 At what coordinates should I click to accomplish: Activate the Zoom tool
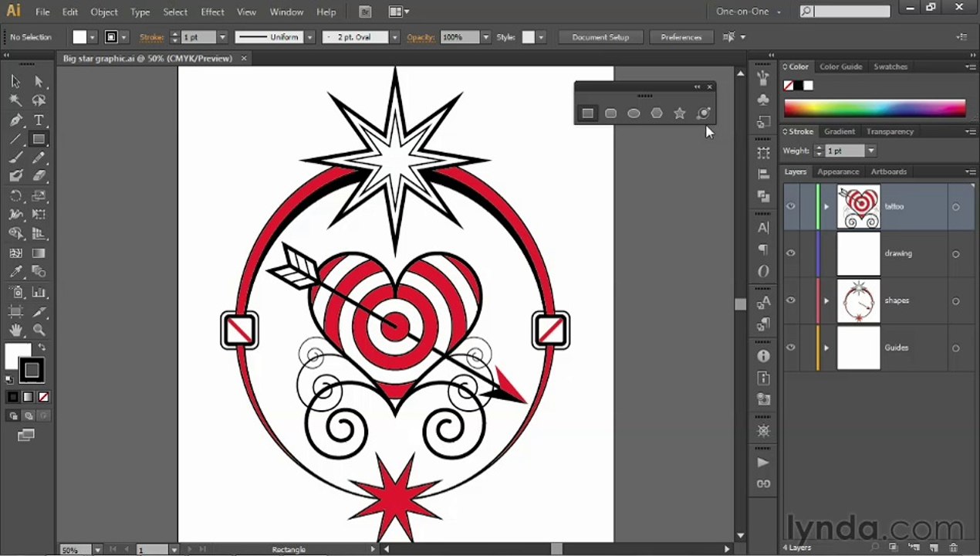pos(39,331)
